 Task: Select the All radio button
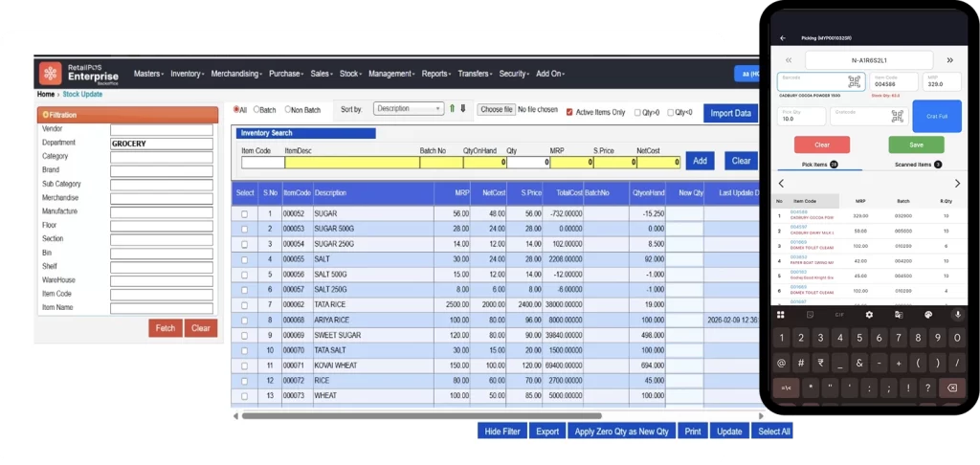point(236,109)
